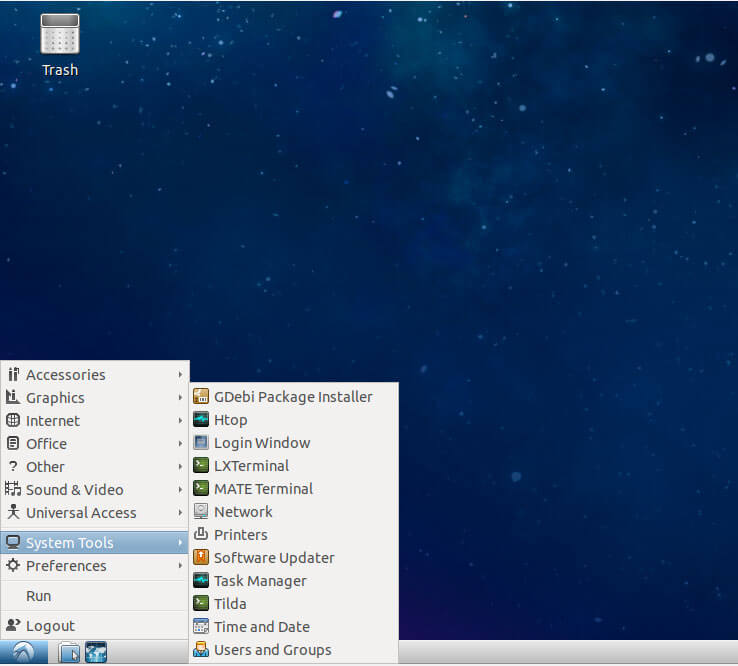Viewport: 738px width, 666px height.
Task: Expand the Accessories submenu
Action: (95, 375)
